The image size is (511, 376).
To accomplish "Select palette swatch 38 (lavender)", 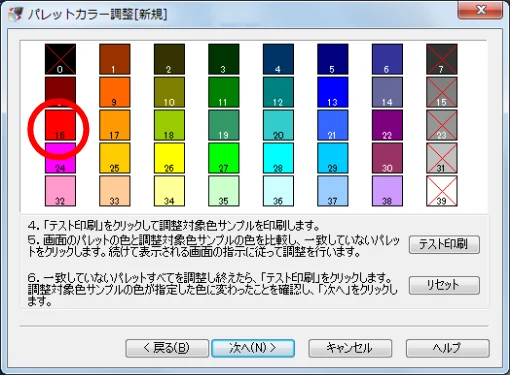I will [x=387, y=191].
